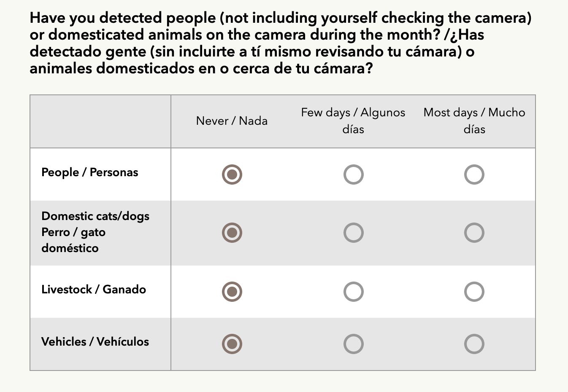
Task: Select Never for Vehicles / Vehículos
Action: (x=232, y=344)
